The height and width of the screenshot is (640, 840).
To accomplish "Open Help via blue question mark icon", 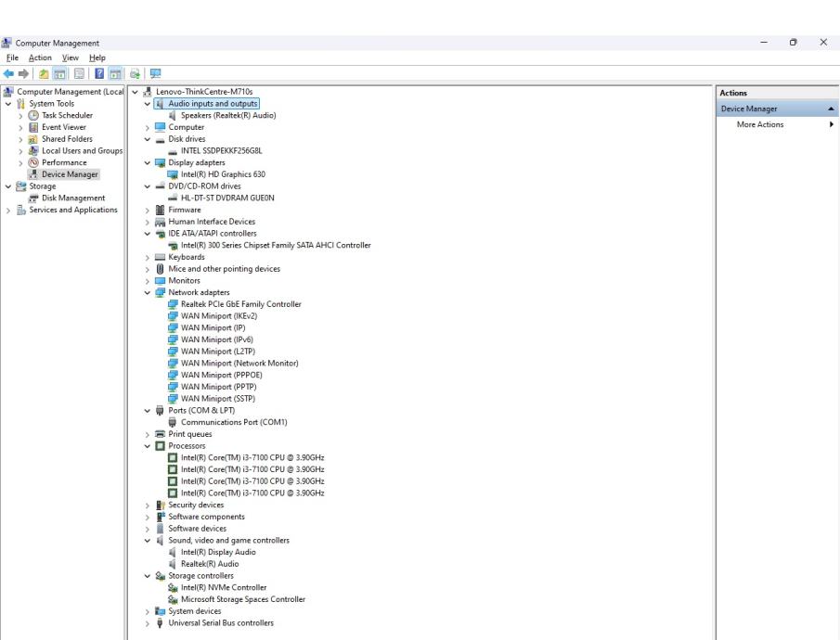I will pos(99,74).
